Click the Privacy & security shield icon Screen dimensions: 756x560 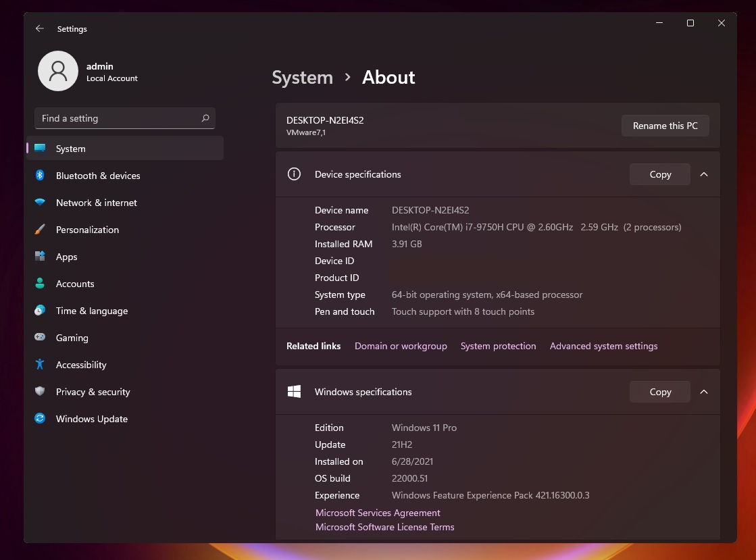[x=40, y=392]
